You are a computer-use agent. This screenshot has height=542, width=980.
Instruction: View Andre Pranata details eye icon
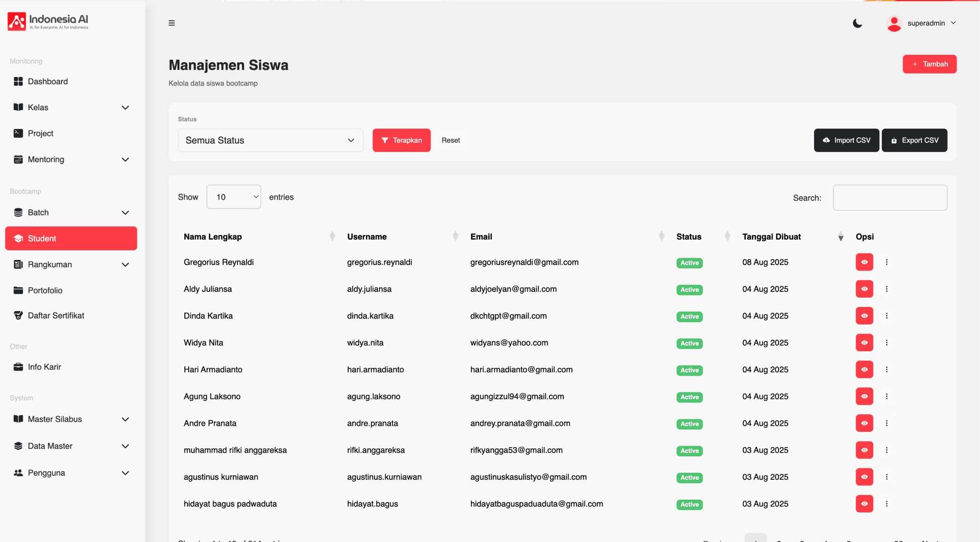864,423
